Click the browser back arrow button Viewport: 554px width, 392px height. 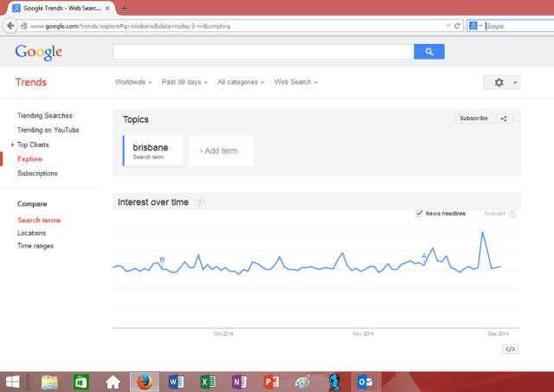(10, 26)
